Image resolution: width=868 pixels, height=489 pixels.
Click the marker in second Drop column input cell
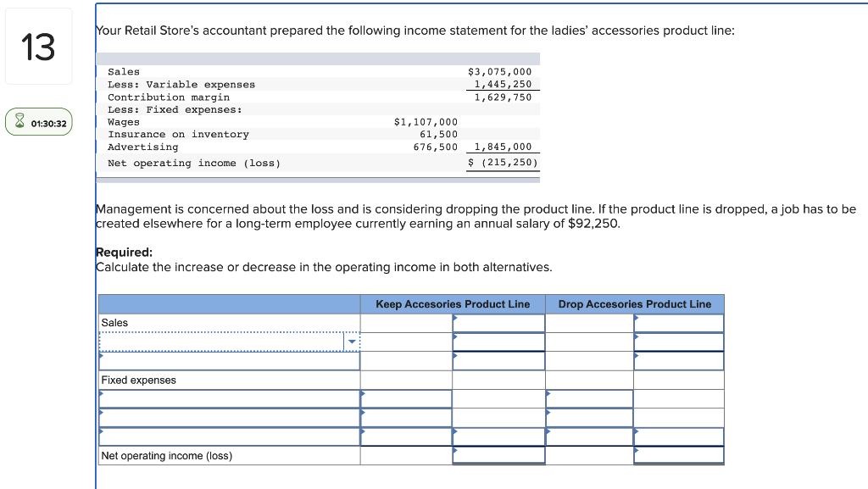[x=636, y=336]
